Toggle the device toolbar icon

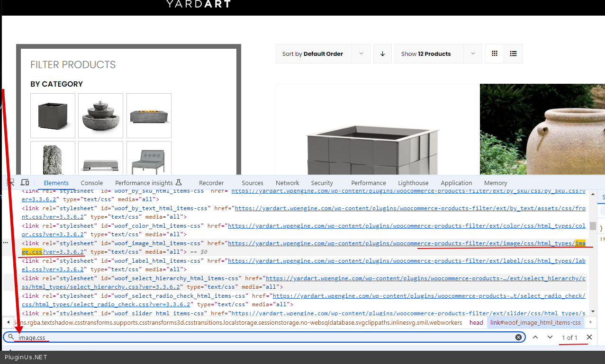tap(25, 183)
